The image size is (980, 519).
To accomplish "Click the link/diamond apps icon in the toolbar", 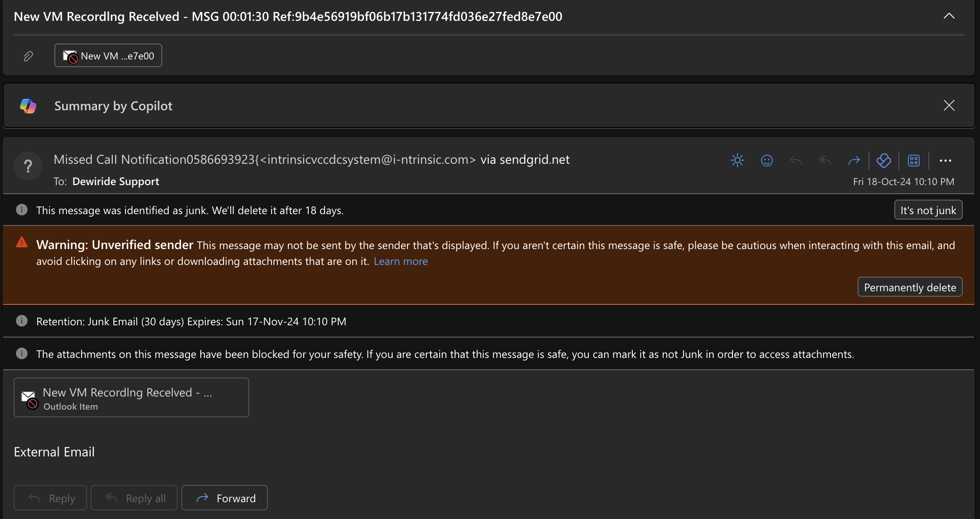I will tap(884, 160).
